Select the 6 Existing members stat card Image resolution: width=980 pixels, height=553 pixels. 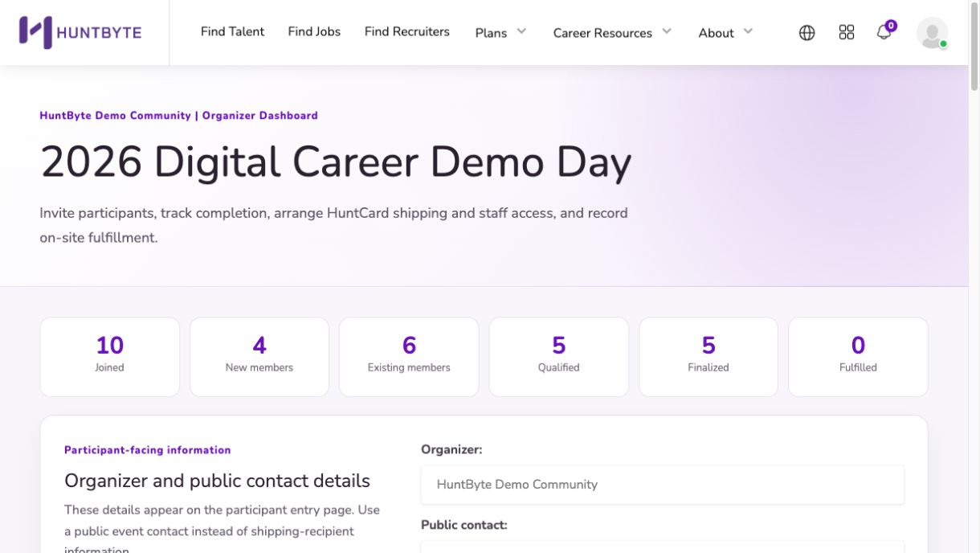[409, 357]
